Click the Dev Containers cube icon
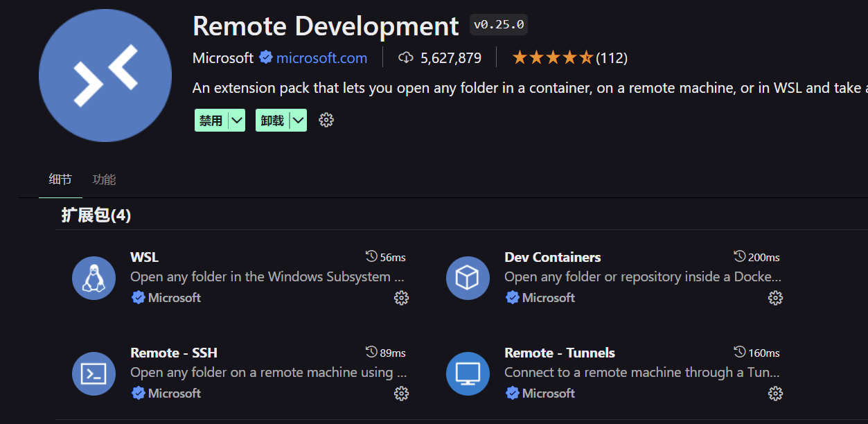Image resolution: width=868 pixels, height=424 pixels. pos(468,278)
